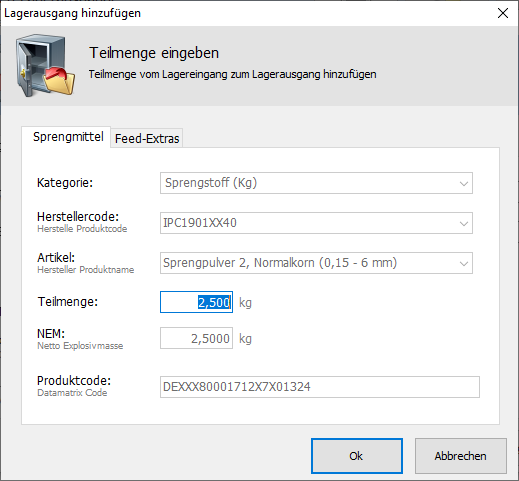Click the Teilmenge eingeben heading

pos(154,53)
